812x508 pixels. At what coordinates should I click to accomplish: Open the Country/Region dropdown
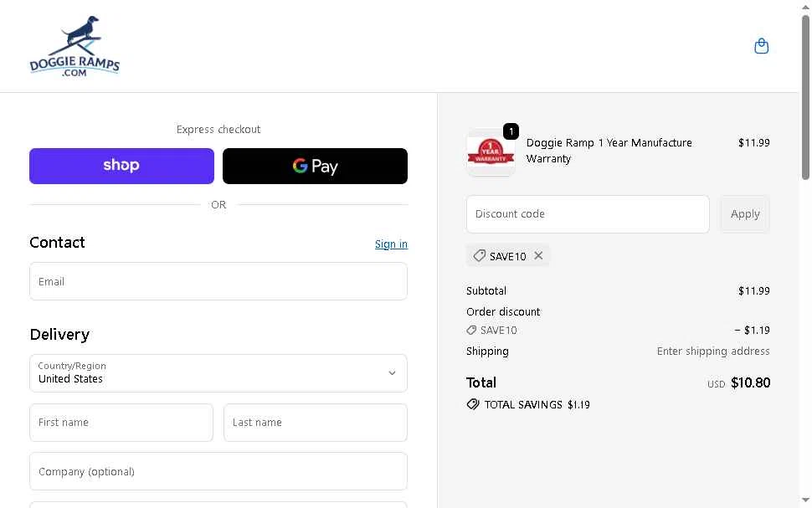click(x=218, y=373)
